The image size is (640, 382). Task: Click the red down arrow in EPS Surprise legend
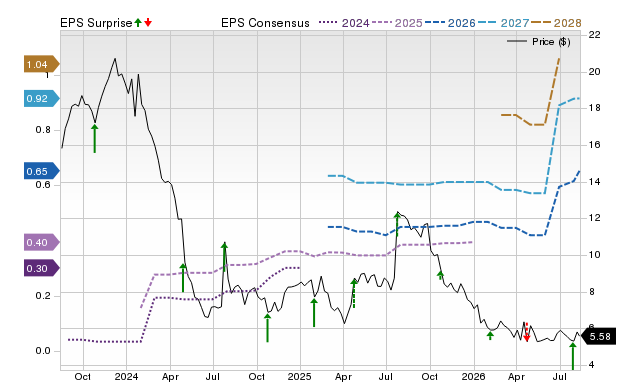[148, 22]
